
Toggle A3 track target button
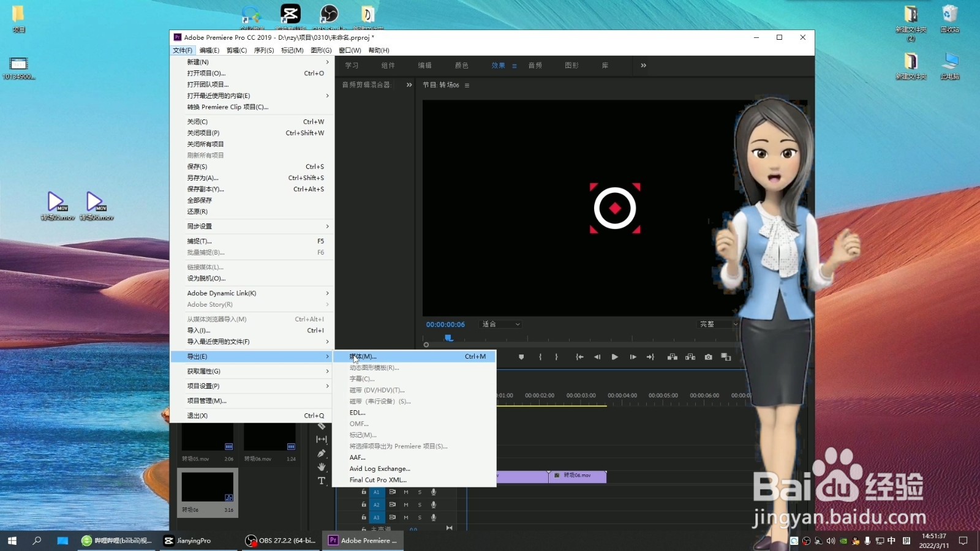[x=377, y=517]
